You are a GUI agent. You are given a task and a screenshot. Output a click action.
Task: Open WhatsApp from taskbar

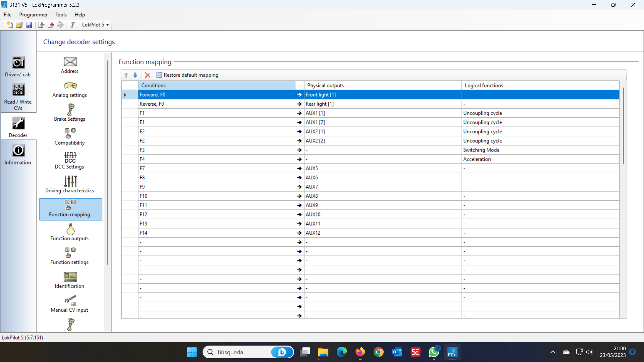(434, 352)
